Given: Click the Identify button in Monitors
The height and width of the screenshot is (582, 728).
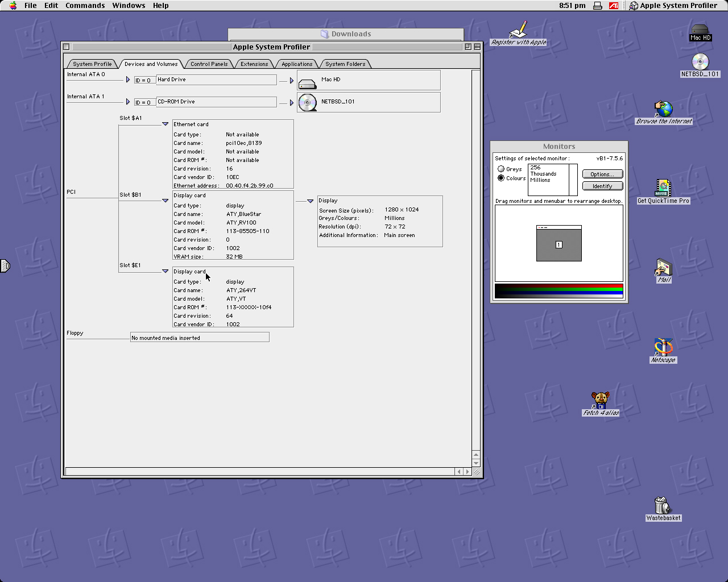Looking at the screenshot, I should (602, 186).
